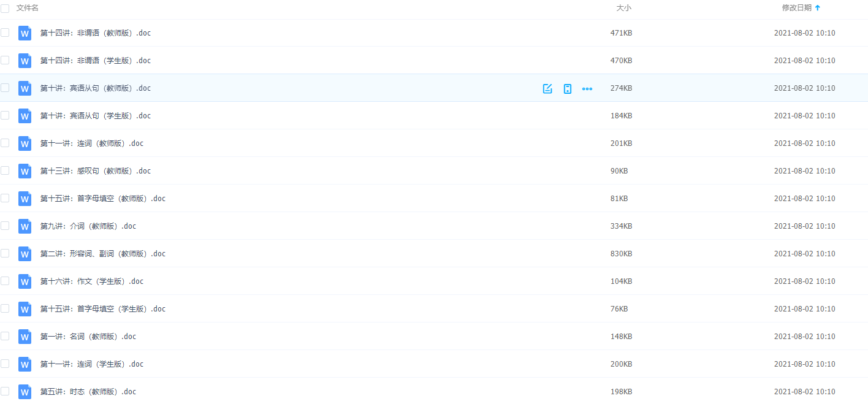868x401 pixels.
Task: Sort files by the 大小 column header
Action: 623,8
